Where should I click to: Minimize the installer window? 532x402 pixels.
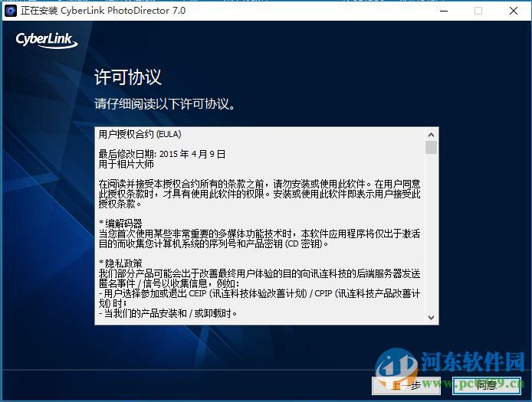pyautogui.click(x=444, y=11)
